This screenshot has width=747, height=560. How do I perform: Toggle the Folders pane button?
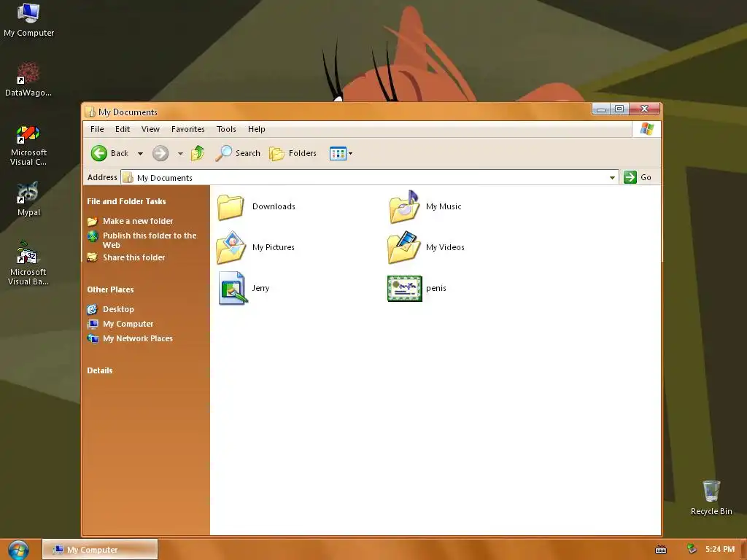point(293,153)
